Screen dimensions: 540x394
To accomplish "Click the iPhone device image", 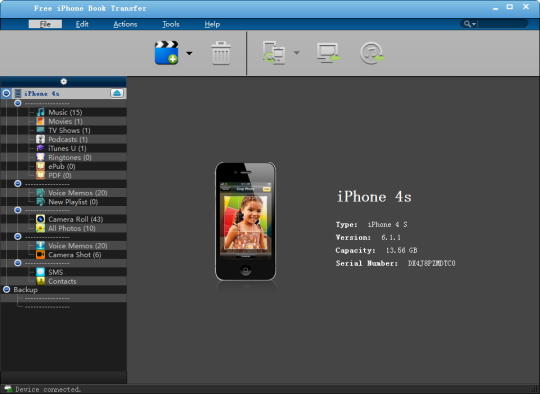I will (245, 221).
